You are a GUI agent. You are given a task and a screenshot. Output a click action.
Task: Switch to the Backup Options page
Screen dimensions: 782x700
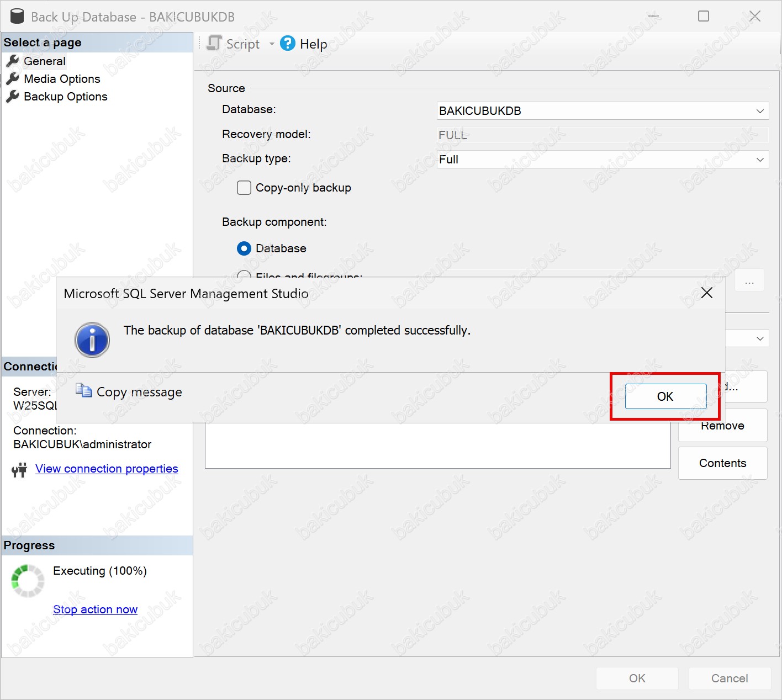coord(65,97)
